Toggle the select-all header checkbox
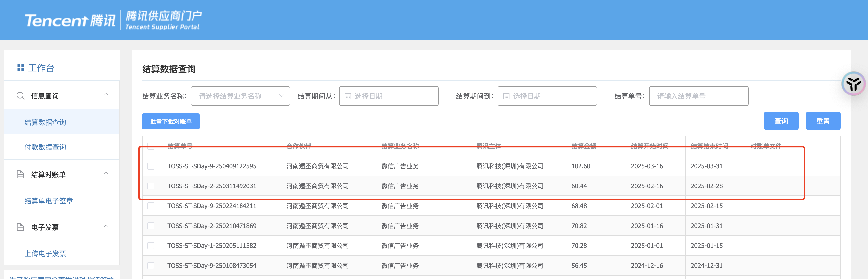 [151, 146]
